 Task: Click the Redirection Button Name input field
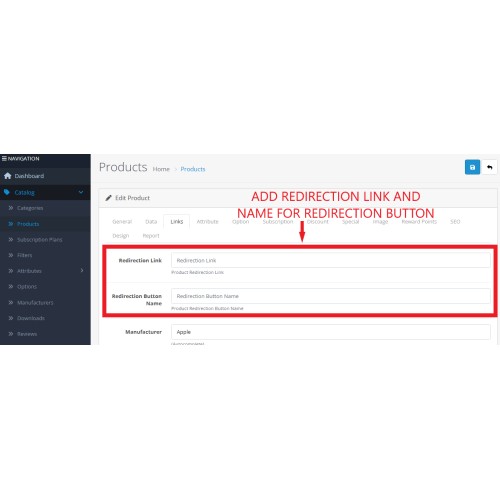click(331, 296)
